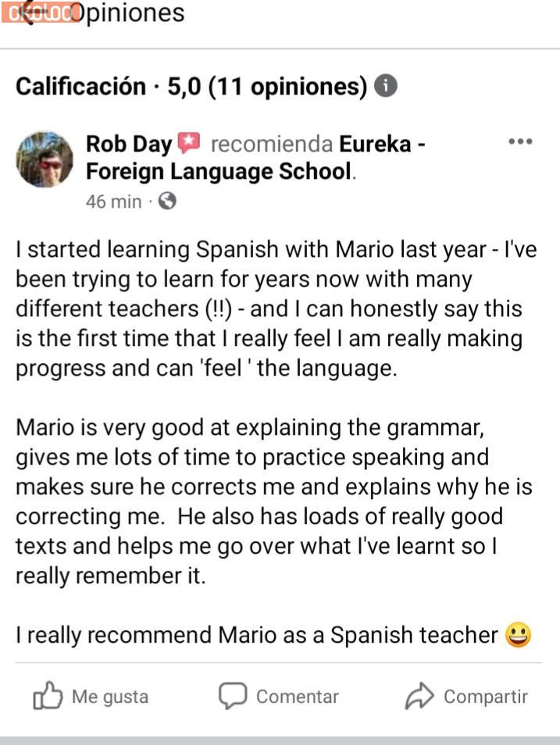Open the three-dot options menu on review
The height and width of the screenshot is (745, 560).
pyautogui.click(x=520, y=142)
